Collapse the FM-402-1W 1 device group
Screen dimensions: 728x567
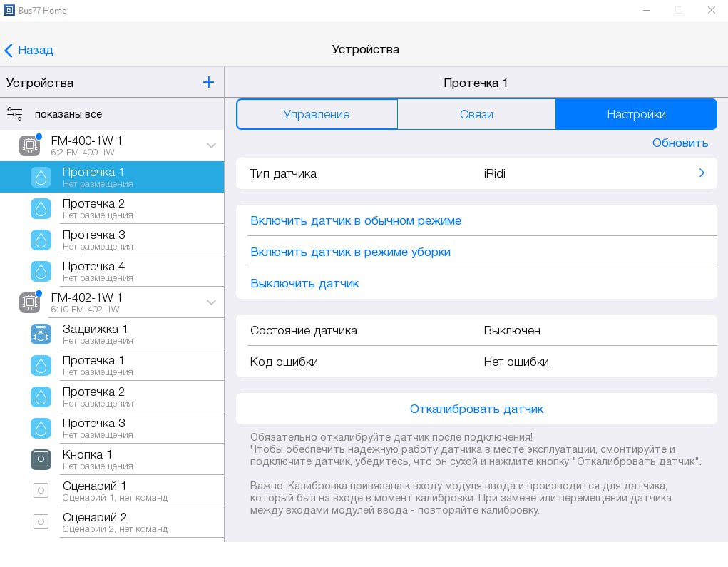click(x=211, y=302)
